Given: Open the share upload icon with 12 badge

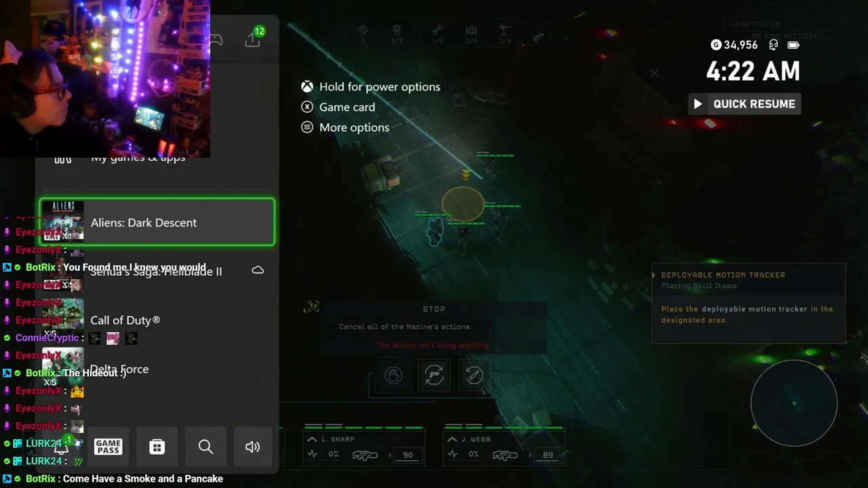Looking at the screenshot, I should pos(254,38).
